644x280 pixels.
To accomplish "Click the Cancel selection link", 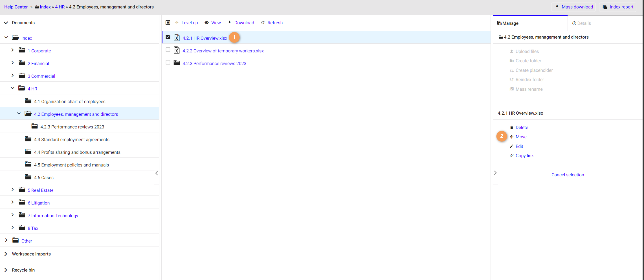I will click(x=568, y=175).
